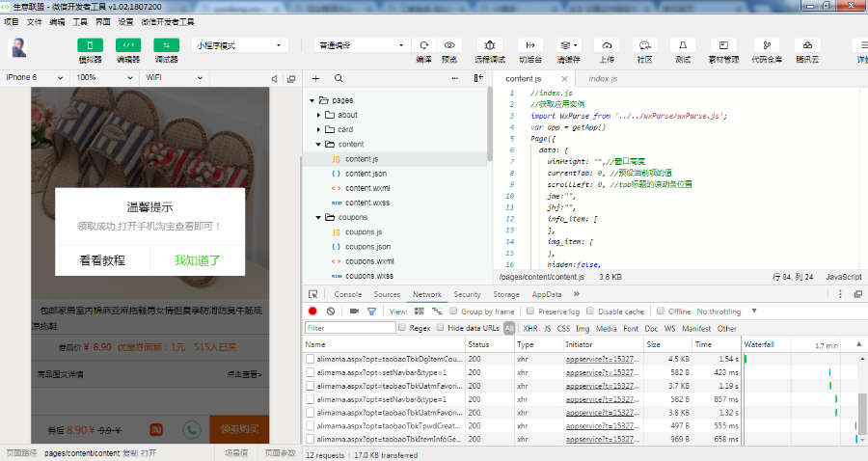Open remote debugging (远程调试) bug icon
Screen dimensions: 868x461
490,45
